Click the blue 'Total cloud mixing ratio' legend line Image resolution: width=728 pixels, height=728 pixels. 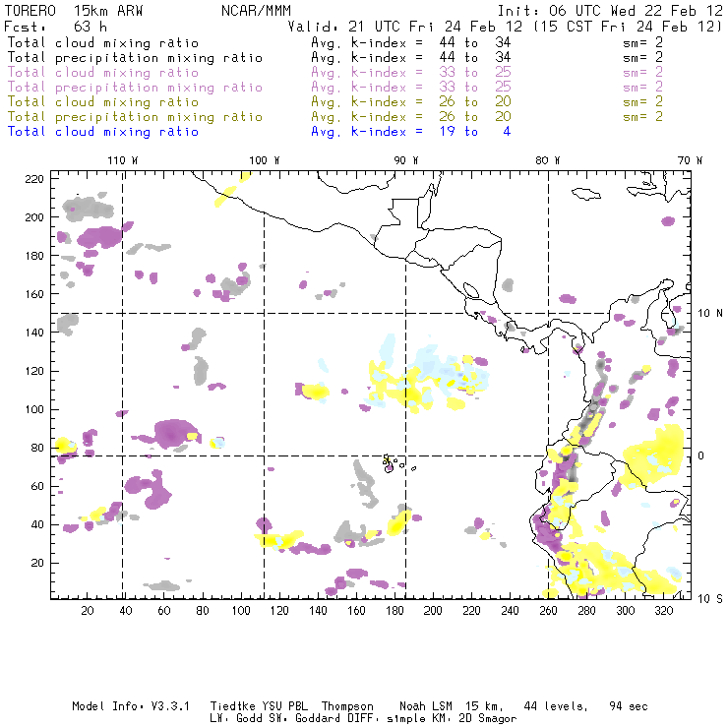pyautogui.click(x=103, y=132)
